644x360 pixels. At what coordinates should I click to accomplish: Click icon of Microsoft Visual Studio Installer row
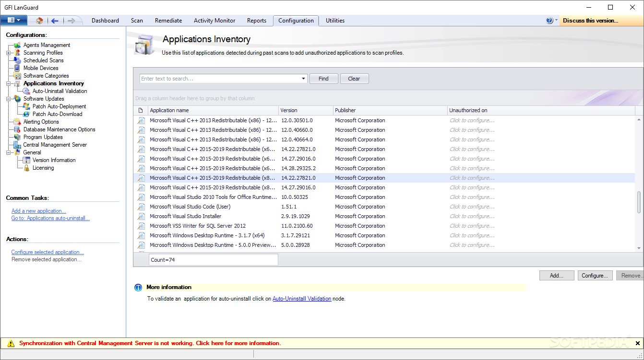141,216
